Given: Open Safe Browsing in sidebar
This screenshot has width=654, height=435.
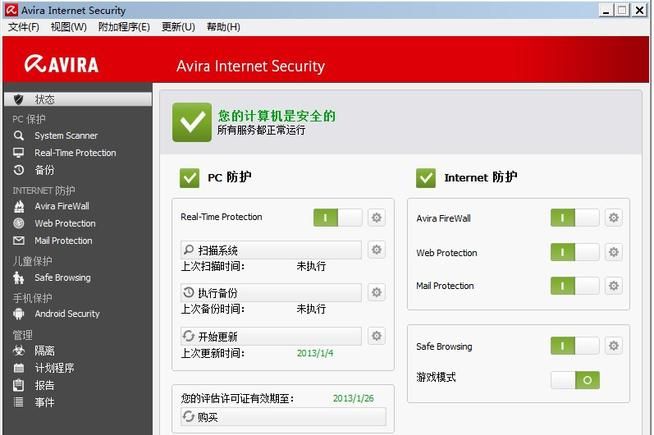Looking at the screenshot, I should [x=63, y=277].
